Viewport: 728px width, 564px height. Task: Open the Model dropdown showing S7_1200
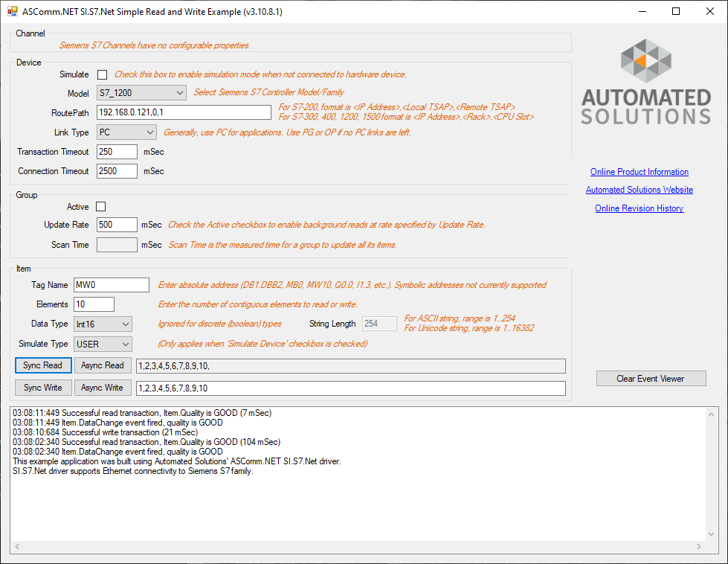pos(141,93)
